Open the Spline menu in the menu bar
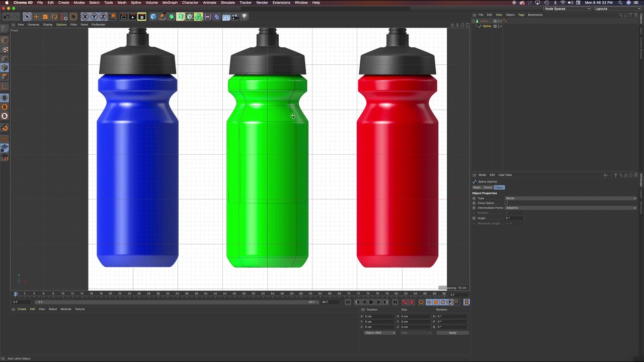Screen dimensions: 644x362 (136, 3)
